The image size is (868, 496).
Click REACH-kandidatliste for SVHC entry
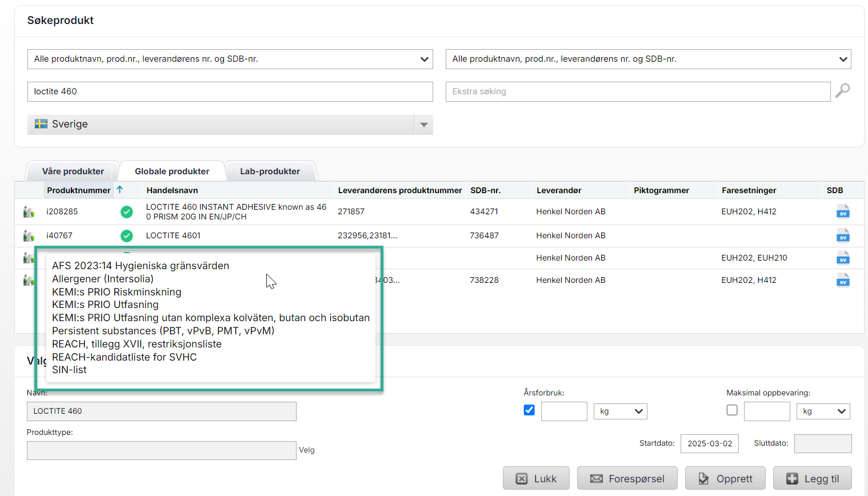click(125, 357)
